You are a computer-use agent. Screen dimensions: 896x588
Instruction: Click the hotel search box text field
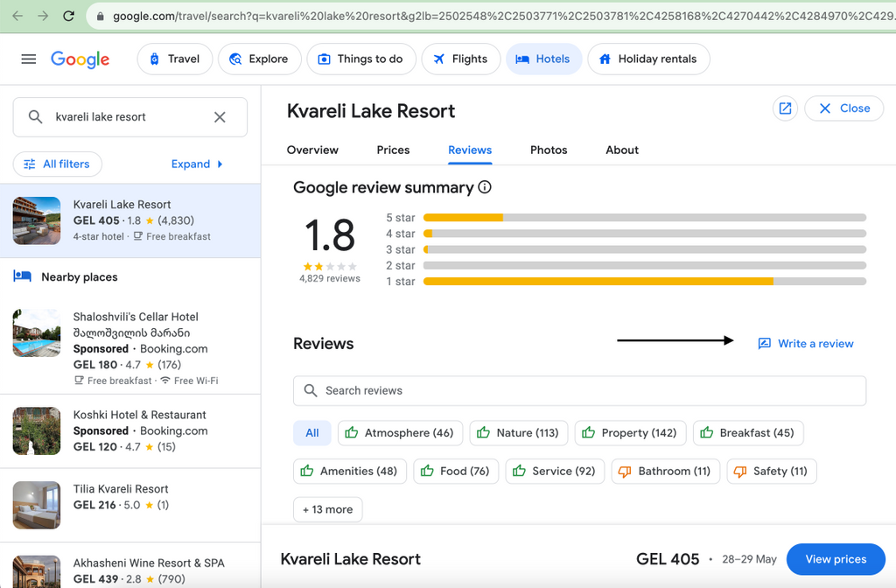point(129,117)
